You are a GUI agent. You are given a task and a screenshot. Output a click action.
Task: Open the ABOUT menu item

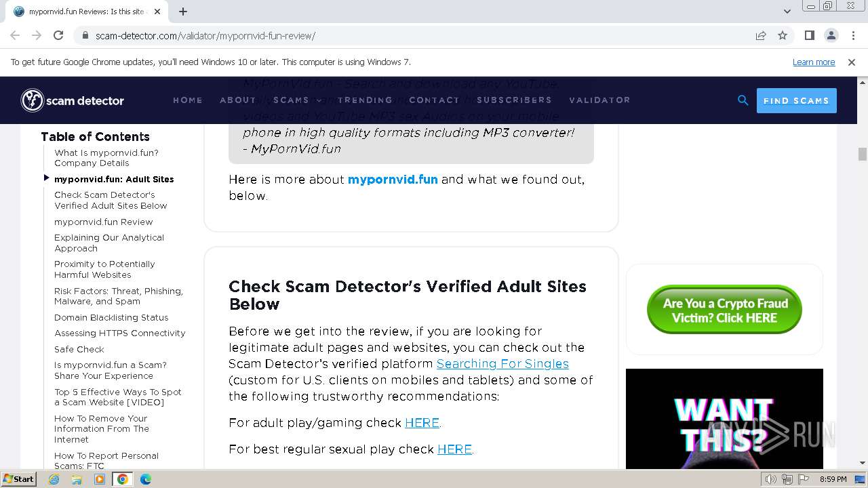tap(238, 100)
